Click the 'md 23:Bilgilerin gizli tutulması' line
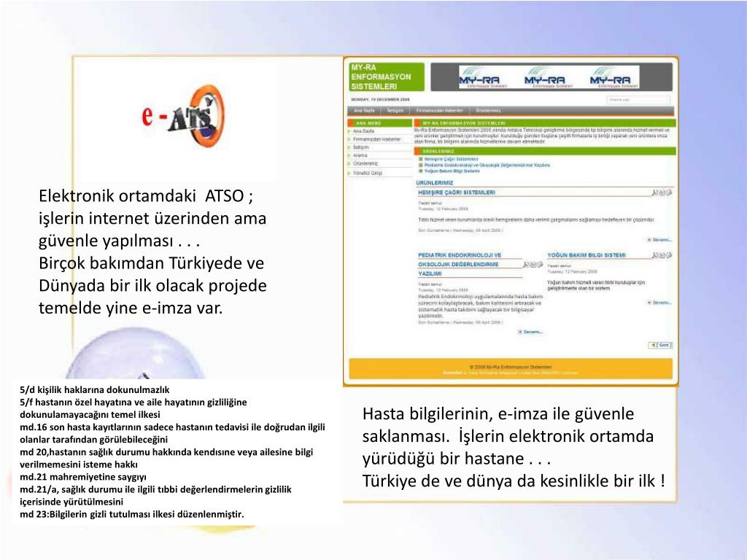Viewport: 747px width, 560px height. (x=131, y=514)
